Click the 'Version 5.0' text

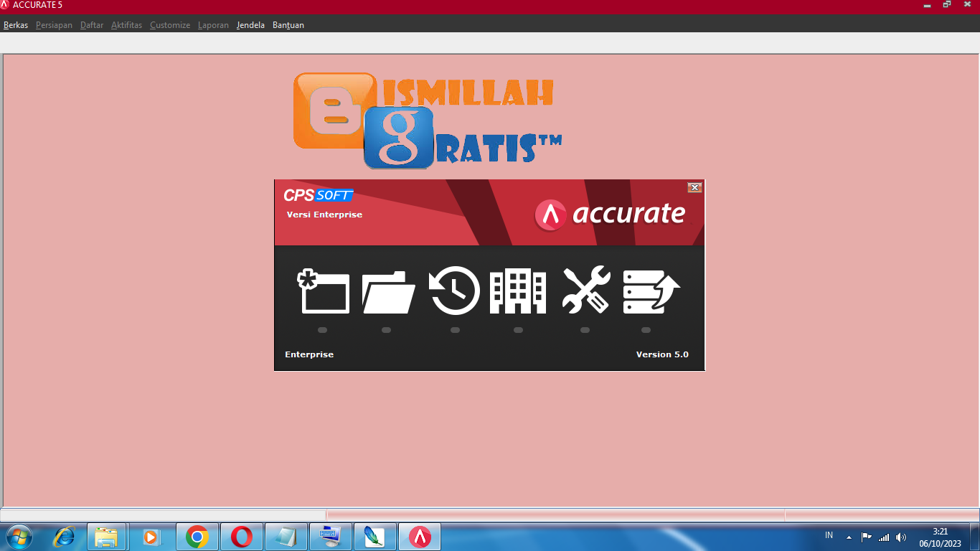click(662, 354)
